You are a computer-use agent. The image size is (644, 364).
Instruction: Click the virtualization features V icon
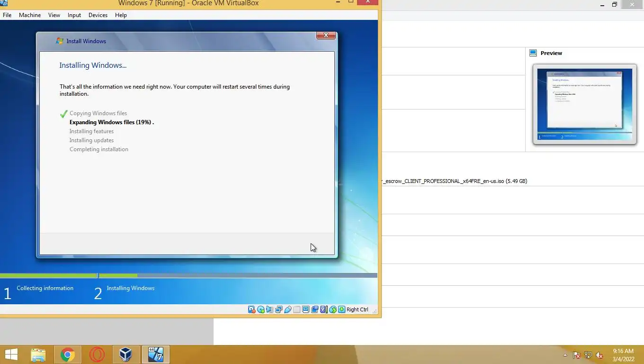click(323, 309)
